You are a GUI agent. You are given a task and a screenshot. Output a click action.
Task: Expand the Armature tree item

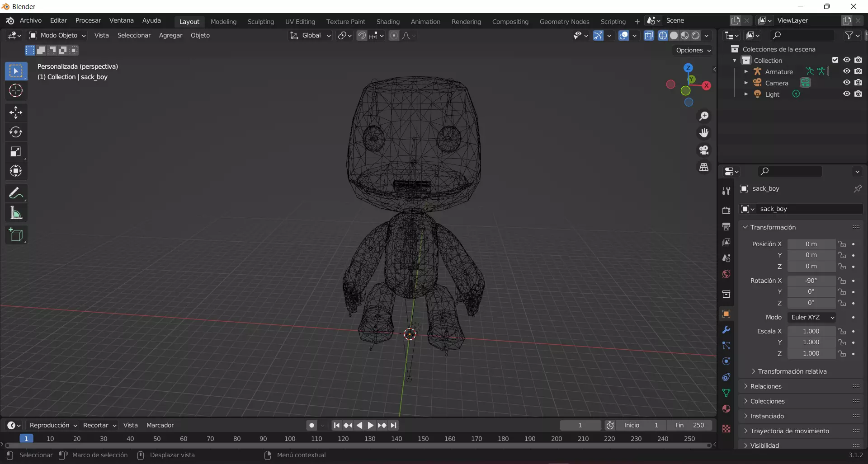point(746,71)
